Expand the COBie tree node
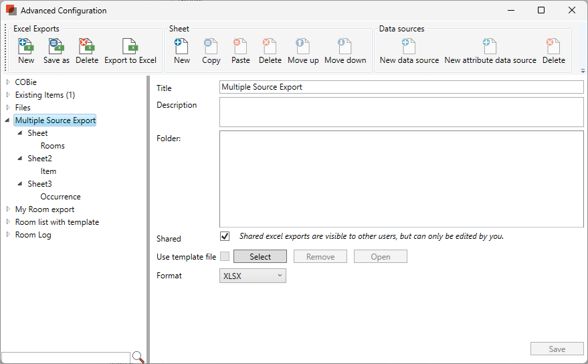Screen dimensions: 588x364 pos(8,82)
